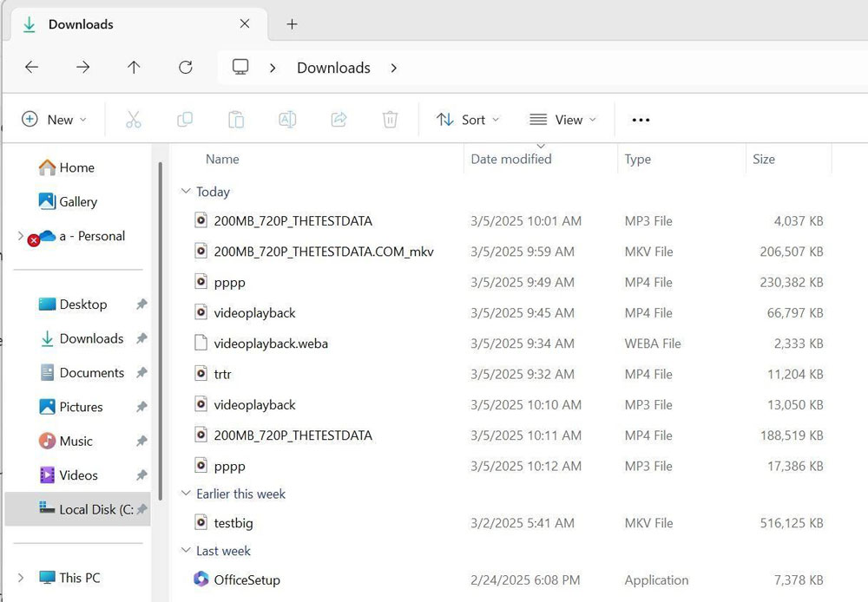This screenshot has height=602, width=868.
Task: Select videoplayback MP4 file of 66,797 KB
Action: (508, 313)
